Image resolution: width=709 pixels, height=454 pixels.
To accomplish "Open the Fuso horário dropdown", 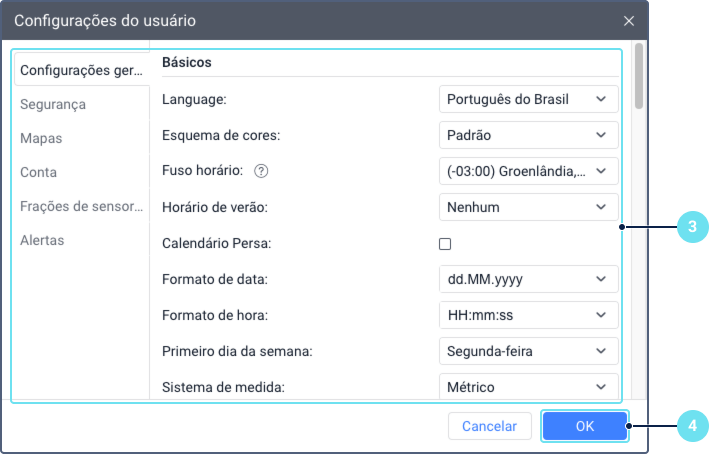I will 528,171.
